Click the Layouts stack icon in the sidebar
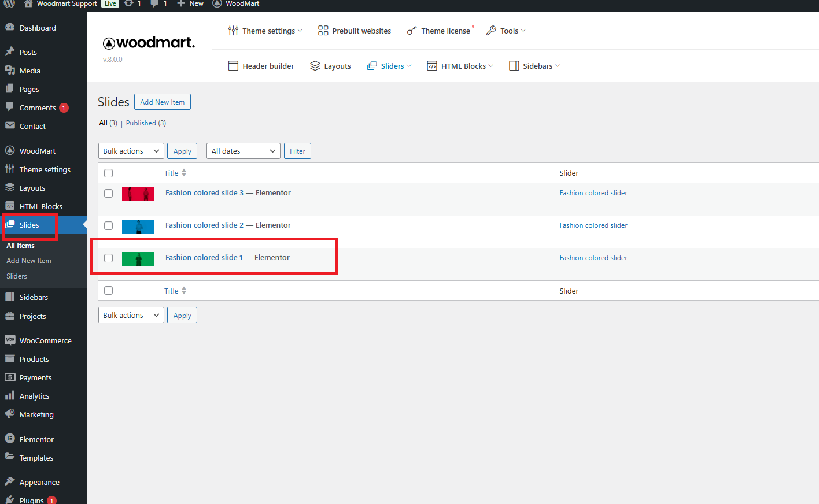Viewport: 819px width, 504px height. (10, 187)
